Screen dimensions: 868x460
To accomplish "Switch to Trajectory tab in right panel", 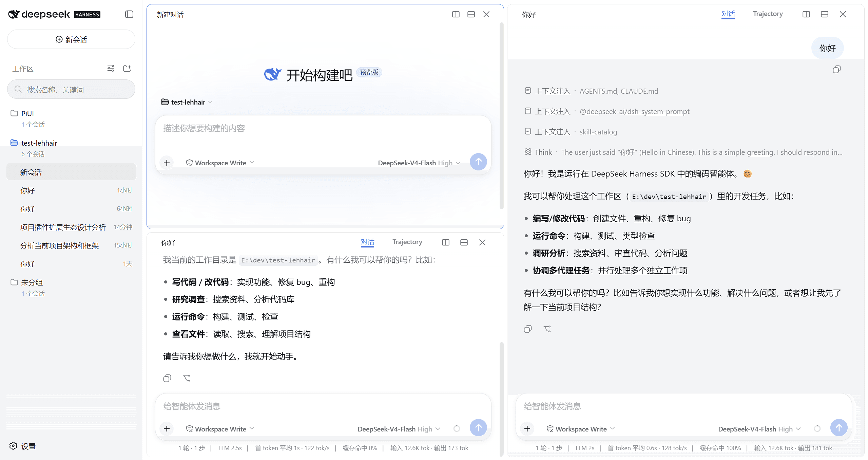I will tap(768, 14).
